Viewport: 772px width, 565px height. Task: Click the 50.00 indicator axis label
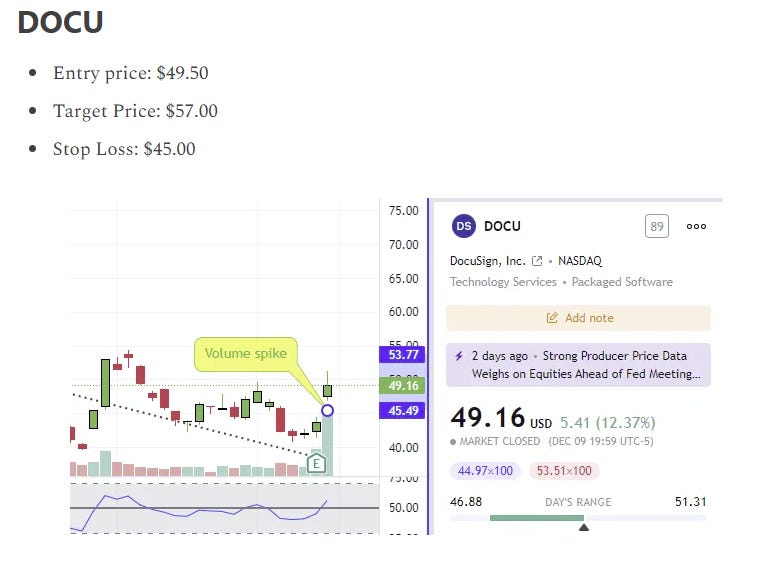coord(403,508)
